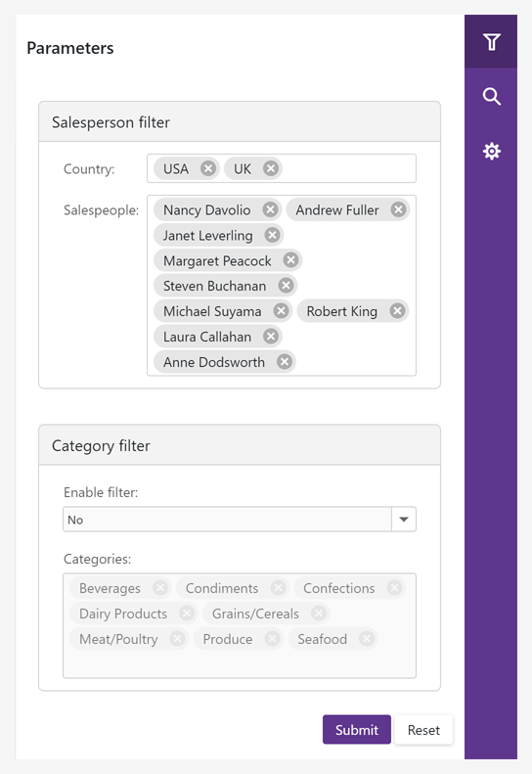Select the Andrew Fuller tag text
Image resolution: width=532 pixels, height=774 pixels.
tap(337, 210)
